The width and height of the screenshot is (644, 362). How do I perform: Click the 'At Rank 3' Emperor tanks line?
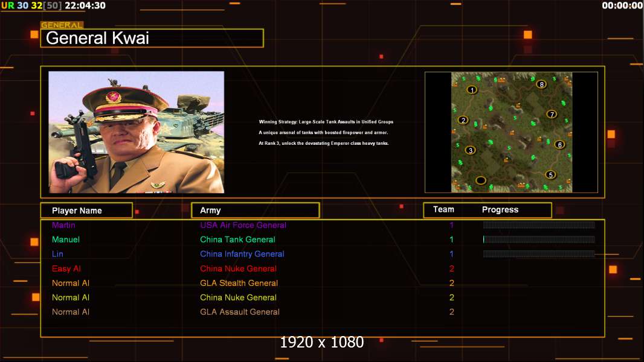click(x=324, y=143)
